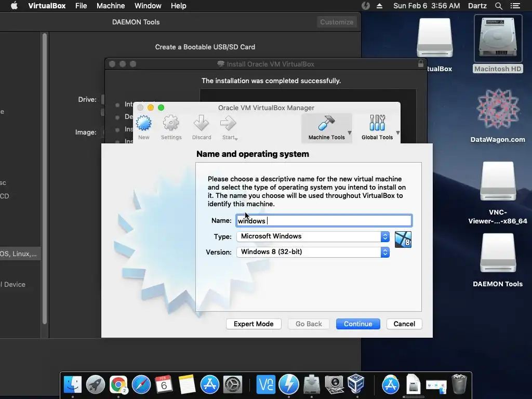This screenshot has width=532, height=399.
Task: Open the VirtualBox application menu
Action: 47,6
